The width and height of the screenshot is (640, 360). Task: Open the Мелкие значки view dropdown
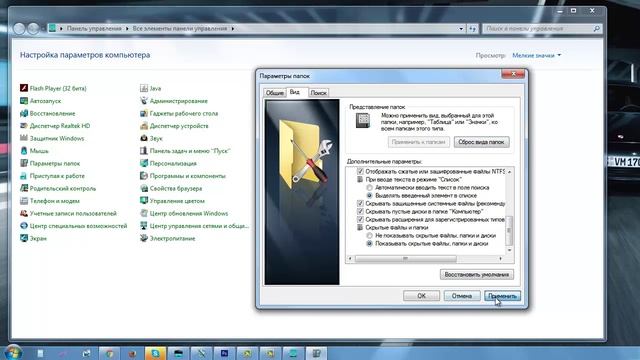tap(536, 55)
